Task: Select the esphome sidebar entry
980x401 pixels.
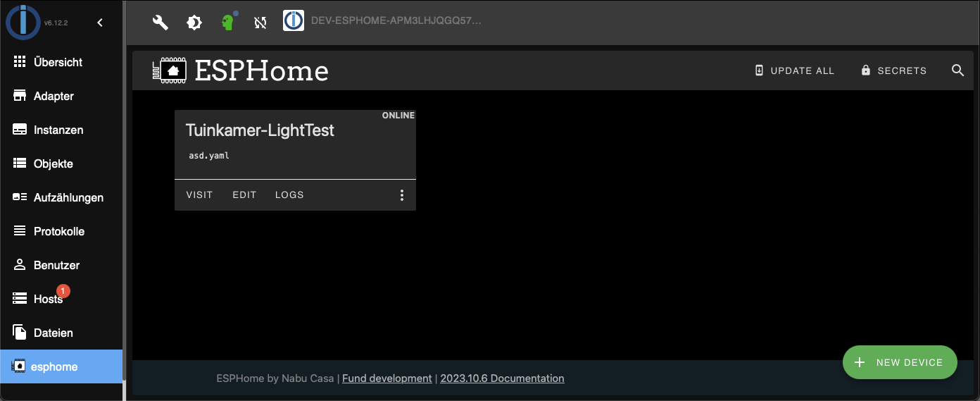Action: pyautogui.click(x=61, y=366)
